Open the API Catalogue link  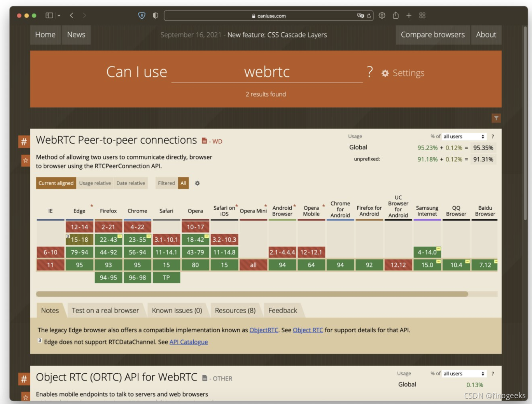189,342
